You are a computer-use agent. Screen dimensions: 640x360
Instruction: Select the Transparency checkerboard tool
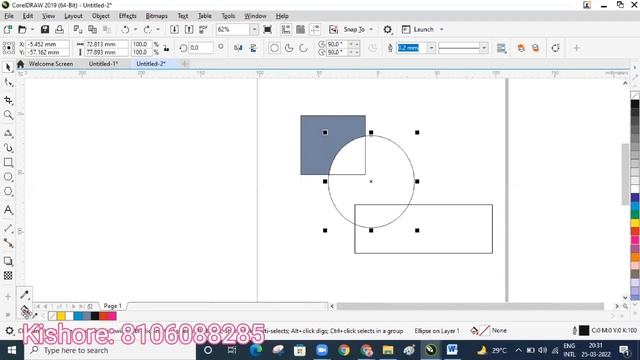point(8,276)
